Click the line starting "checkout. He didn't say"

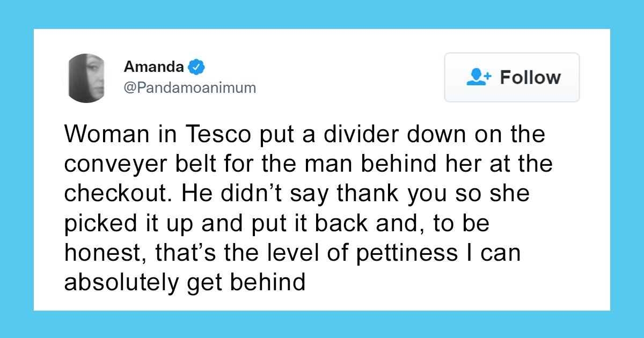click(297, 194)
